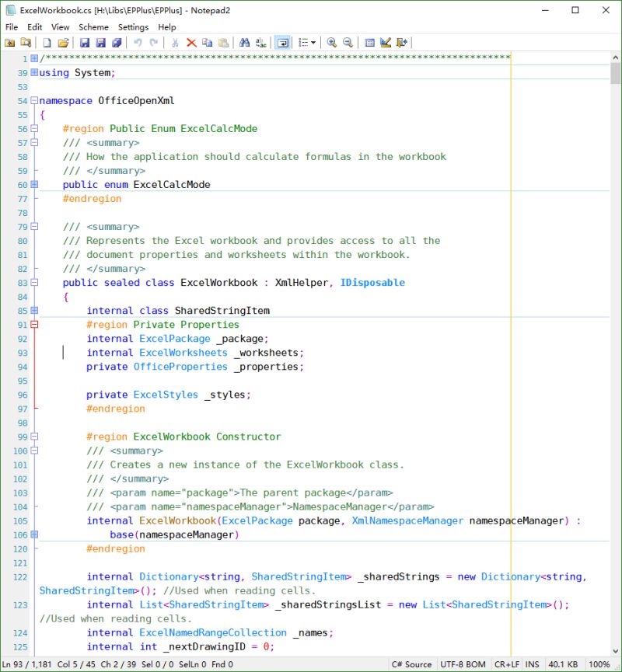Cut selection using the scissors icon
The height and width of the screenshot is (672, 622).
(175, 43)
